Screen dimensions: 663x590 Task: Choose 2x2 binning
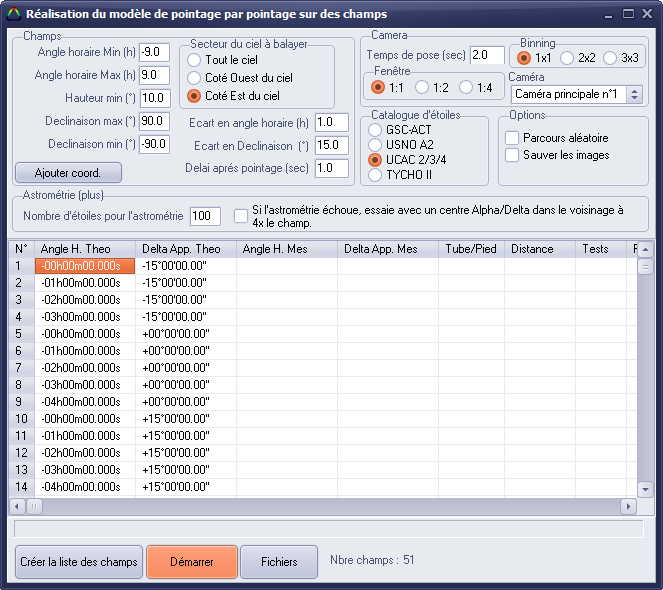coord(567,58)
